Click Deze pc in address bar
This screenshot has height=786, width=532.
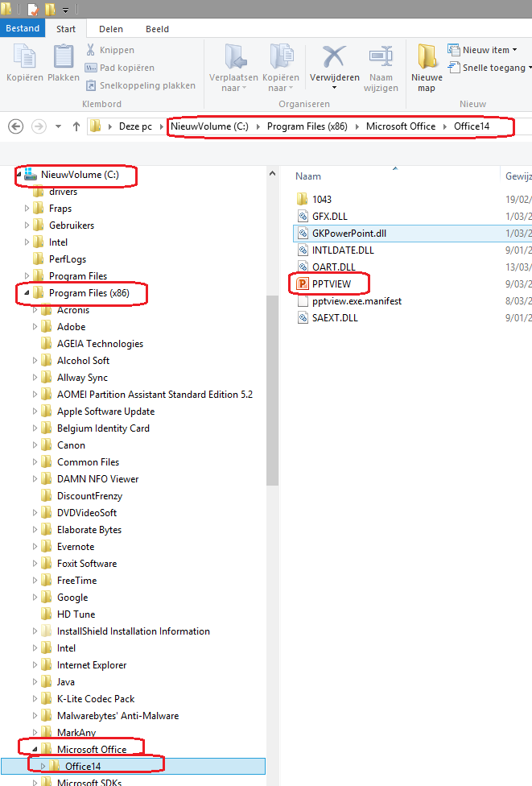[135, 126]
